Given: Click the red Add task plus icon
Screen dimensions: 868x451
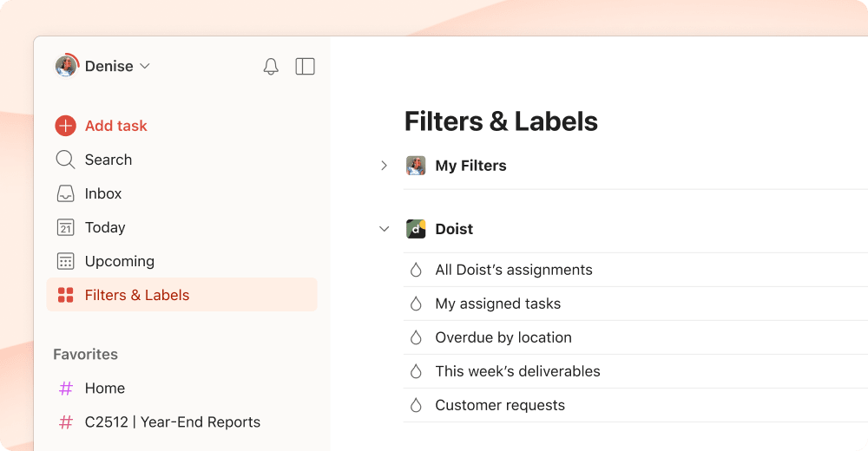Looking at the screenshot, I should 66,126.
